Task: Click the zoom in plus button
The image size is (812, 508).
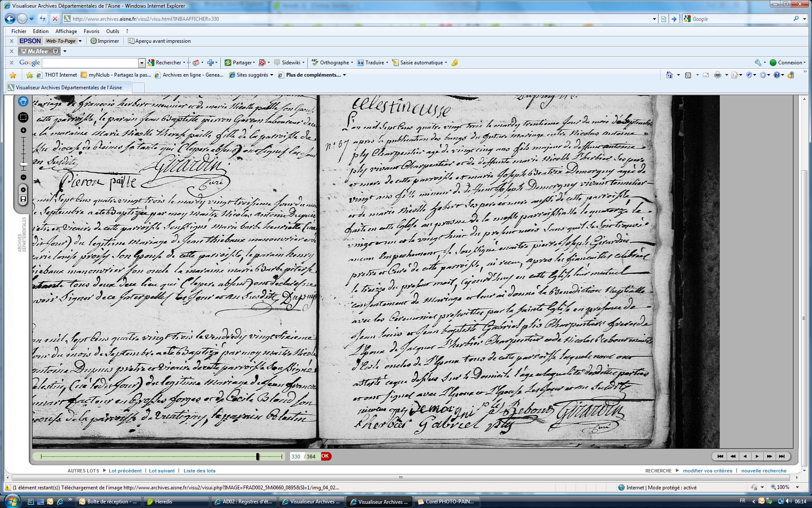Action: coord(23,130)
